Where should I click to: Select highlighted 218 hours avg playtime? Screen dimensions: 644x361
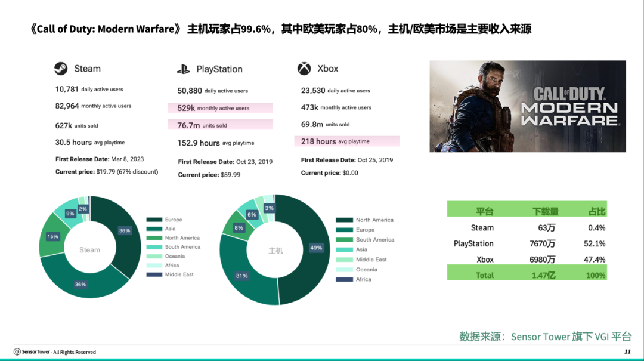(346, 141)
